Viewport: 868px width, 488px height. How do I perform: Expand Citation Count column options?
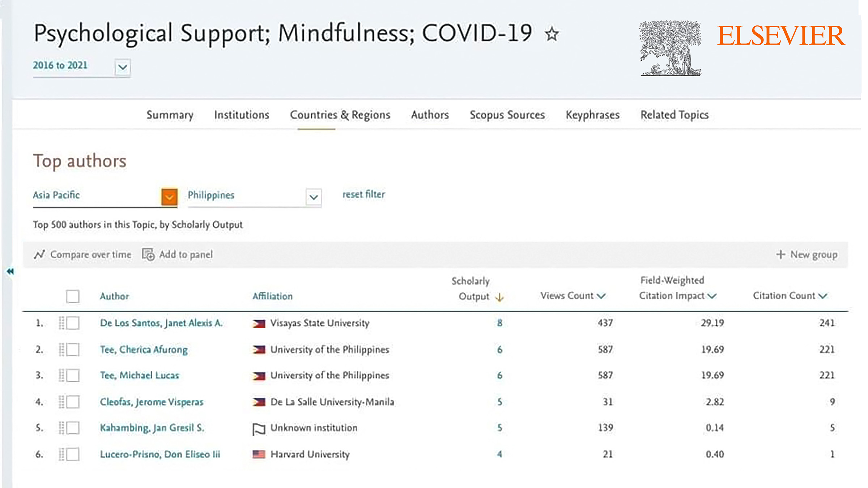pos(823,296)
